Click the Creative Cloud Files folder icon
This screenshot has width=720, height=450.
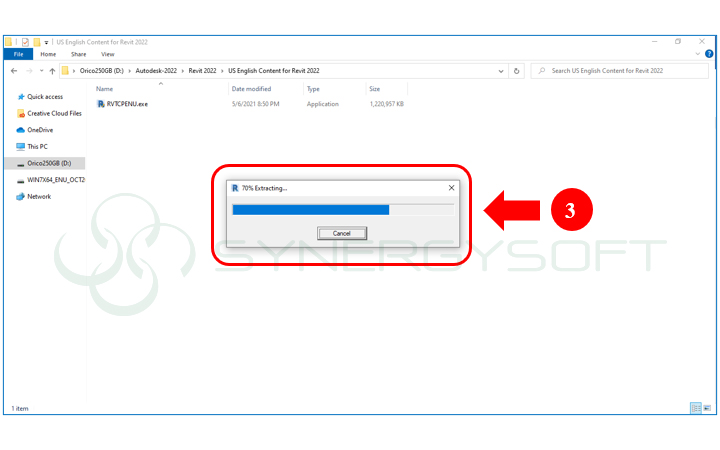(x=21, y=113)
